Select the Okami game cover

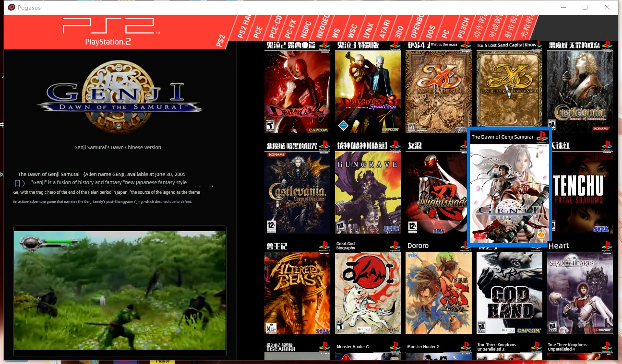coord(368,293)
